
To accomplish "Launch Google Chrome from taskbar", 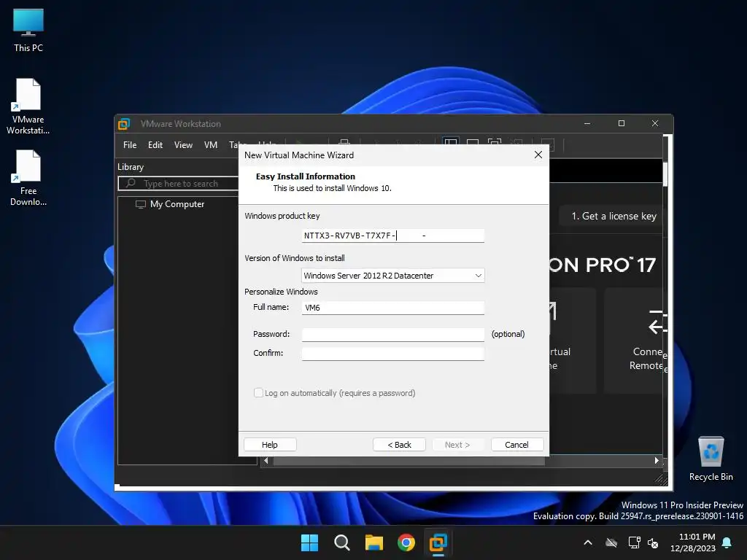I will pos(406,542).
